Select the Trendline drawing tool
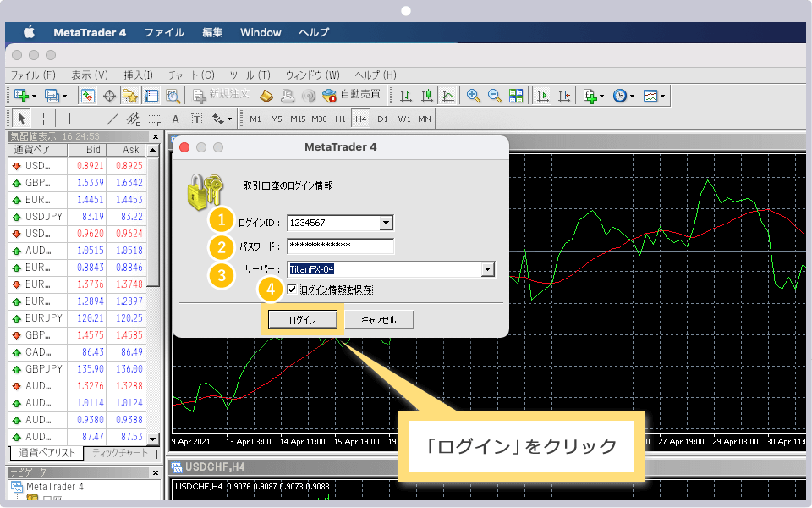 point(112,119)
